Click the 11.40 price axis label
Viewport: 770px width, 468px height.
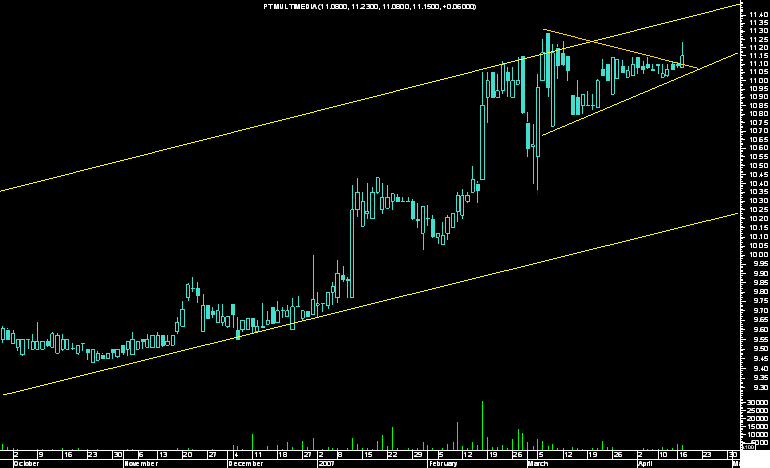(x=758, y=15)
